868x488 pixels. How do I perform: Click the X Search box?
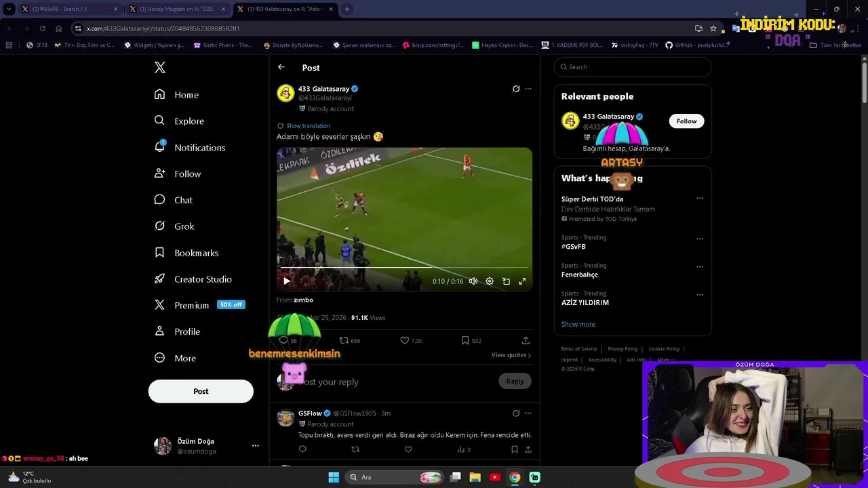633,66
